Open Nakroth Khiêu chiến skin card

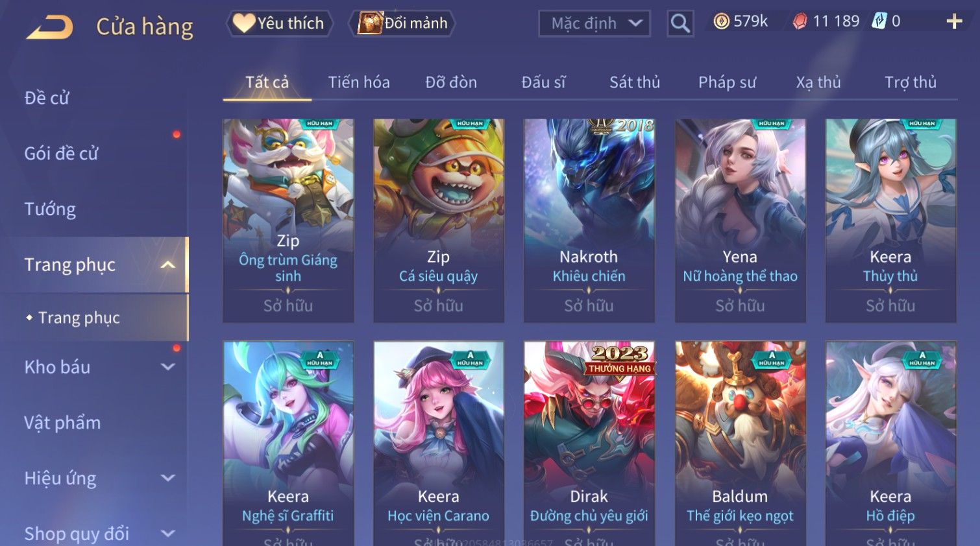589,220
